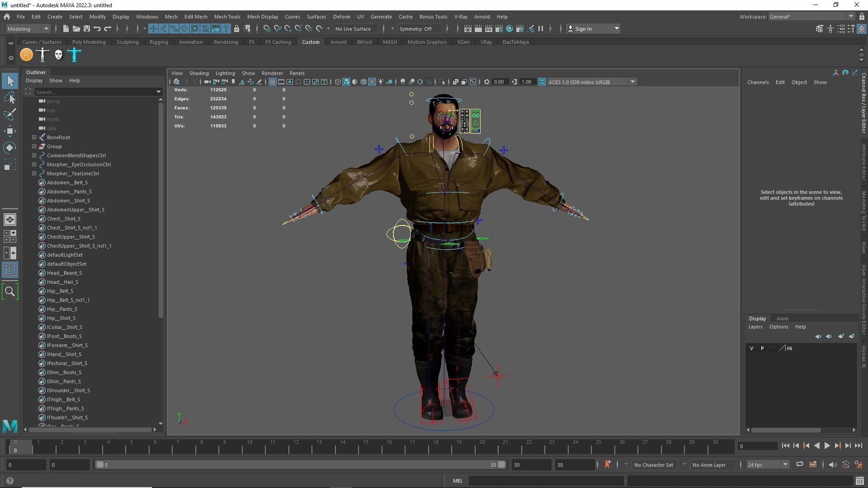
Task: Activate the Rotate tool in toolbox
Action: click(x=10, y=148)
